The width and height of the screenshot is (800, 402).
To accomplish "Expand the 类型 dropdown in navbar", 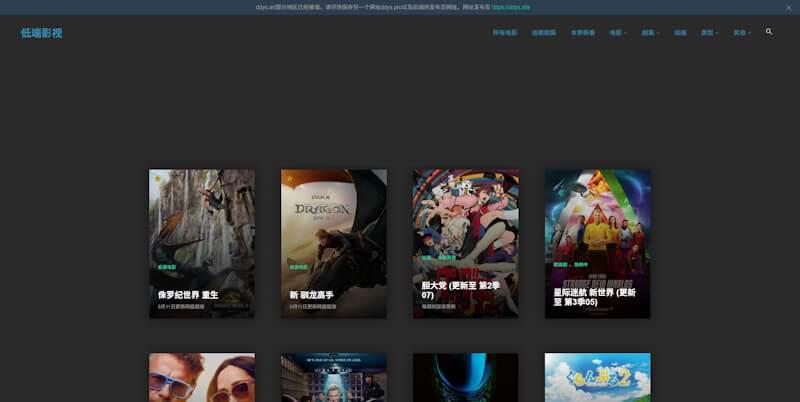I will point(709,33).
